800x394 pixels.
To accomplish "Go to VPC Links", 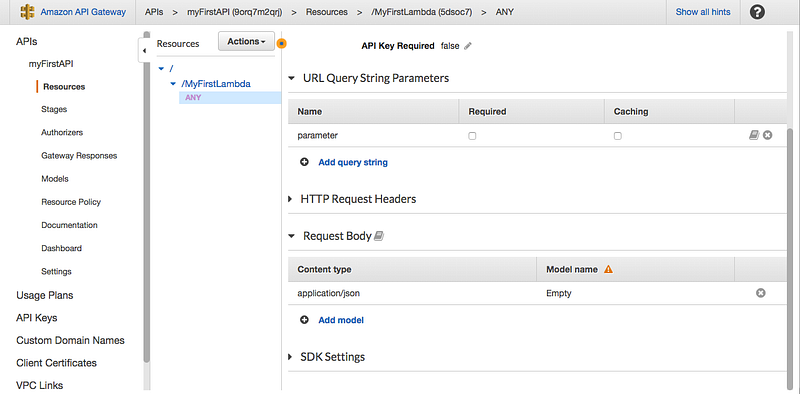I will click(x=40, y=385).
